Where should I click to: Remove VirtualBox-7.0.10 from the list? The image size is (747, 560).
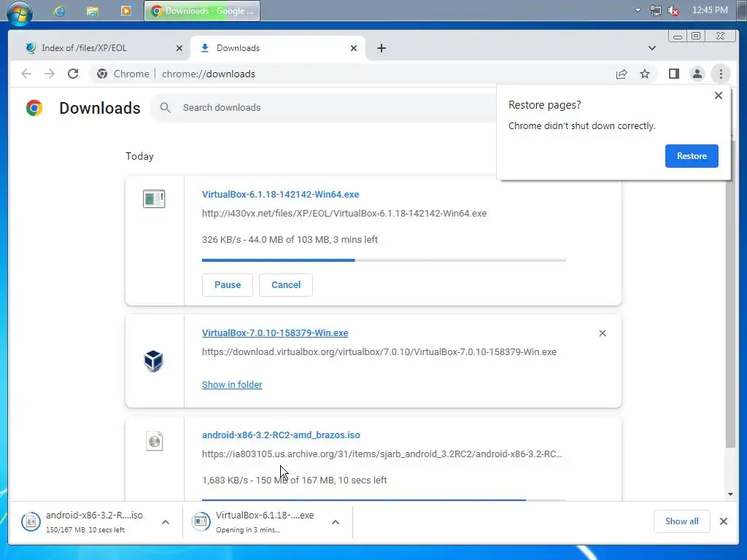(602, 333)
